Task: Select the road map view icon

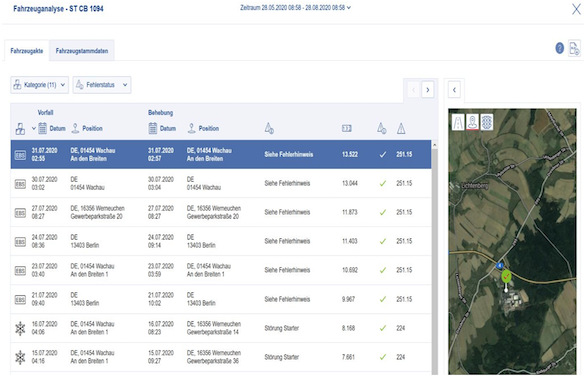Action: pos(458,122)
